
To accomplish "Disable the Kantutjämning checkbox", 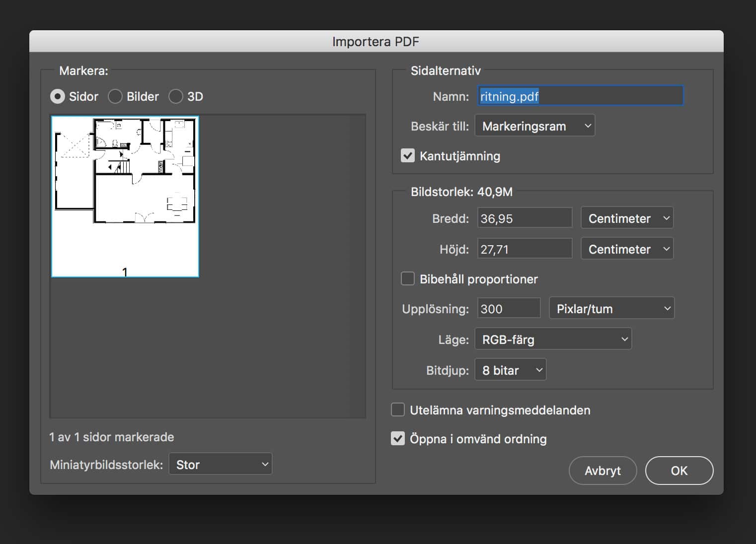I will tap(408, 156).
